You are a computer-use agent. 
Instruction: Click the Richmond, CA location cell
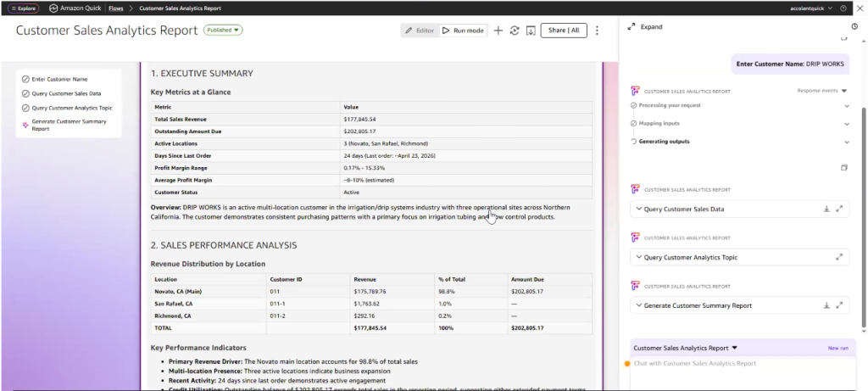pos(209,316)
